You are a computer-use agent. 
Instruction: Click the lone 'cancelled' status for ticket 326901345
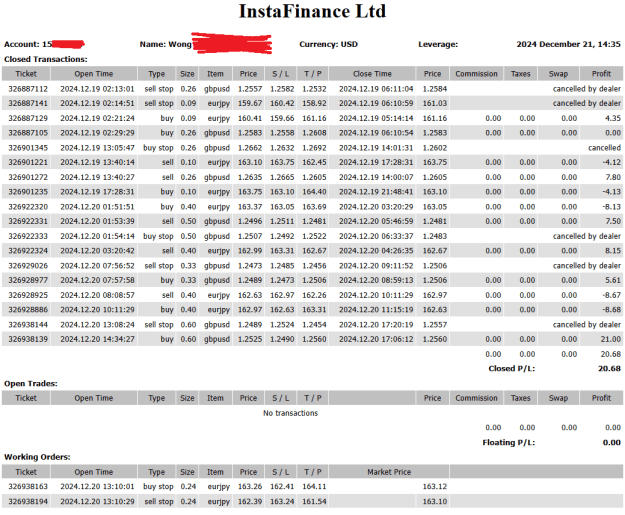click(604, 148)
